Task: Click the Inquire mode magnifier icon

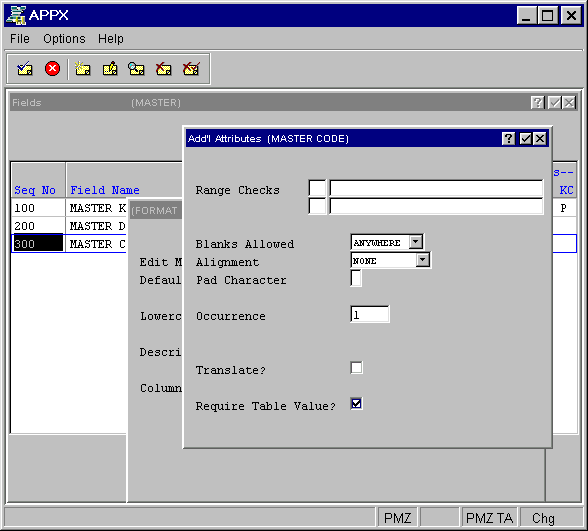Action: (136, 69)
